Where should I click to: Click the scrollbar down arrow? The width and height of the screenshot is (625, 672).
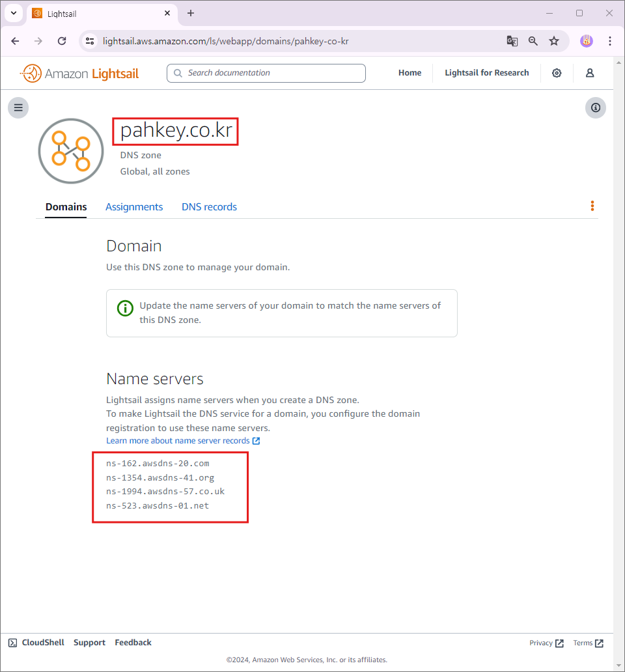pos(618,665)
